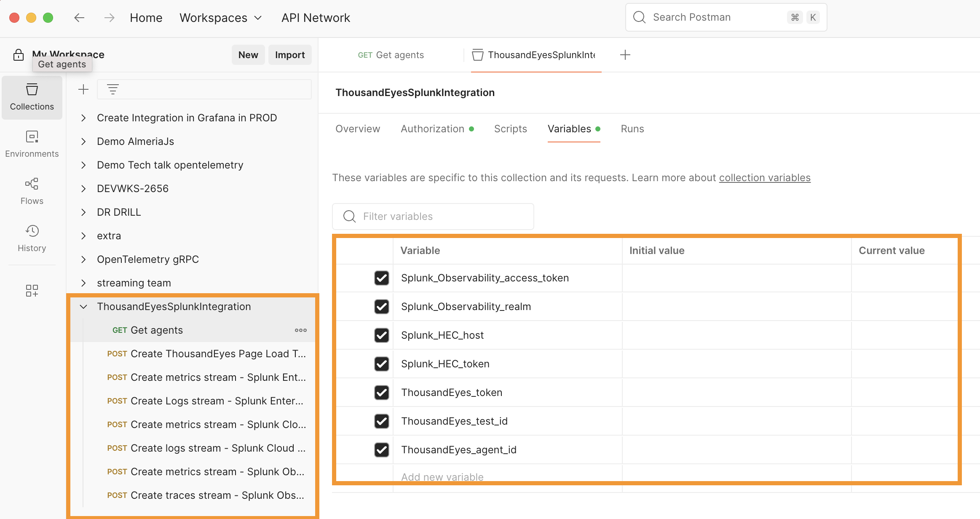Click the Add new variable cell

tap(508, 477)
